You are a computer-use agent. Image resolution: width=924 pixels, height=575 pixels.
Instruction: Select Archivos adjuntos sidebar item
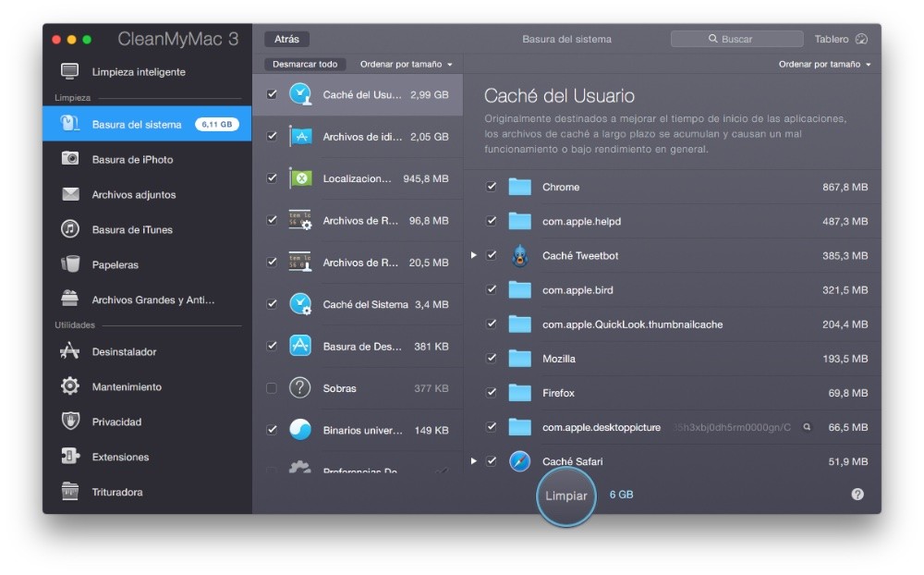tap(147, 194)
